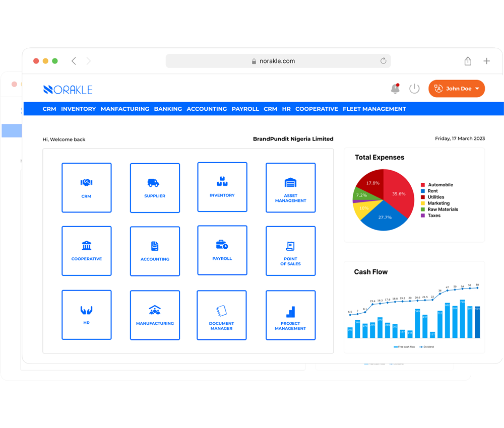This screenshot has width=504, height=428.
Task: Reload the page in browser
Action: click(383, 61)
